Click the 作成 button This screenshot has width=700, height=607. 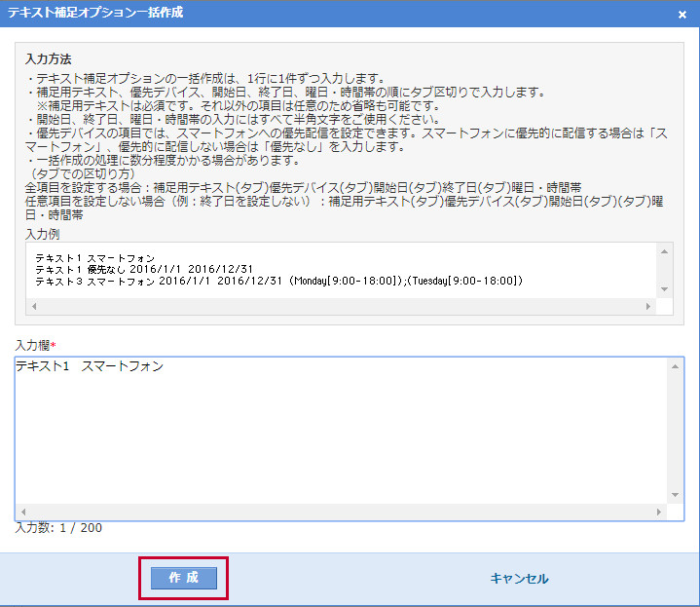click(x=183, y=578)
